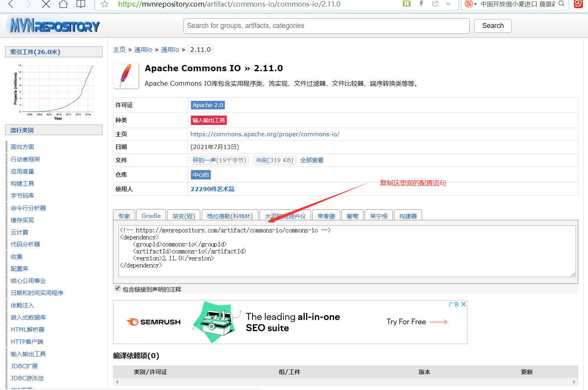Click the red icon at the toolbar's far right
The height and width of the screenshot is (390, 588).
coord(579,4)
